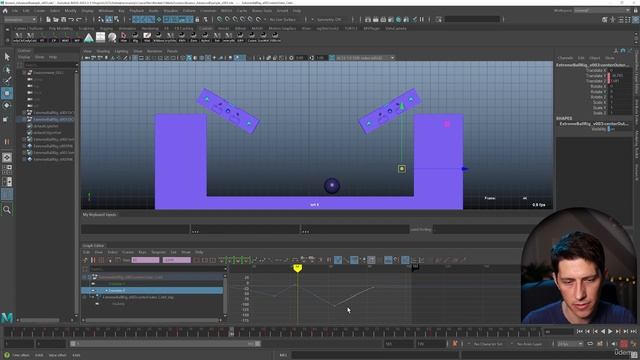
Task: Click the Lasso select tool in toolbox
Action: coord(7,70)
